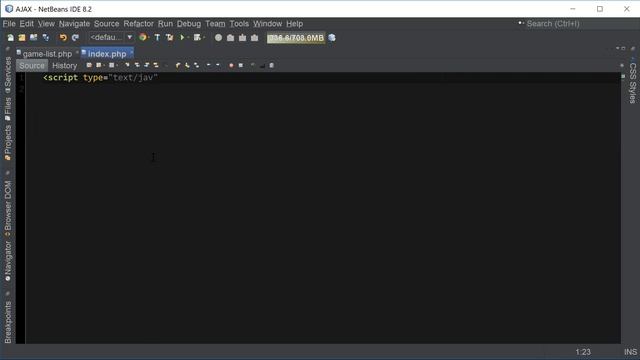
Task: Jump to Last Edit location
Action: click(x=89, y=65)
